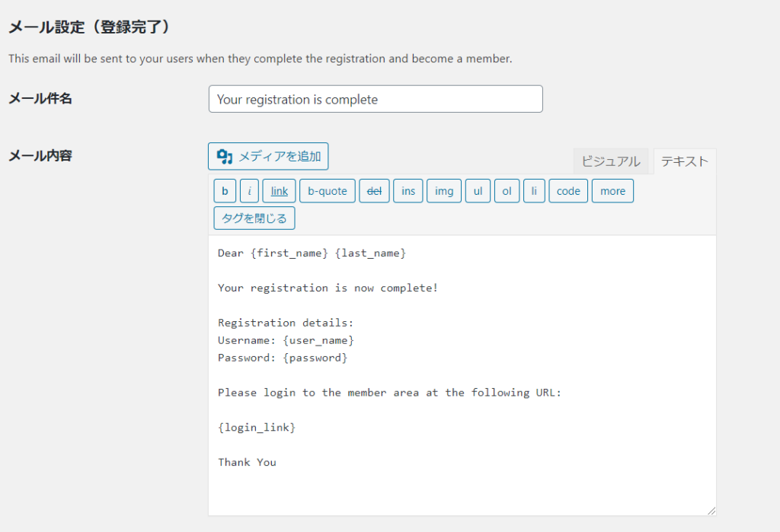Image resolution: width=780 pixels, height=532 pixels.
Task: Click the del strikethrough tag button
Action: 374,191
